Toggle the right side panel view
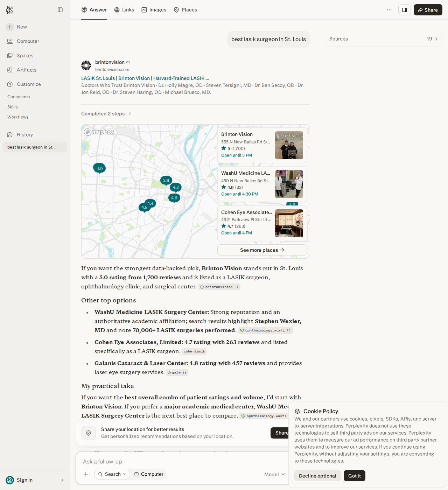 [x=405, y=10]
